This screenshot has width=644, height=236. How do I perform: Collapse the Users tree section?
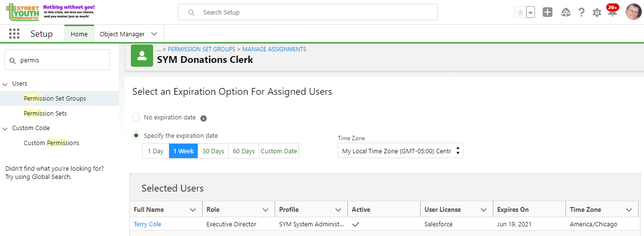point(5,84)
